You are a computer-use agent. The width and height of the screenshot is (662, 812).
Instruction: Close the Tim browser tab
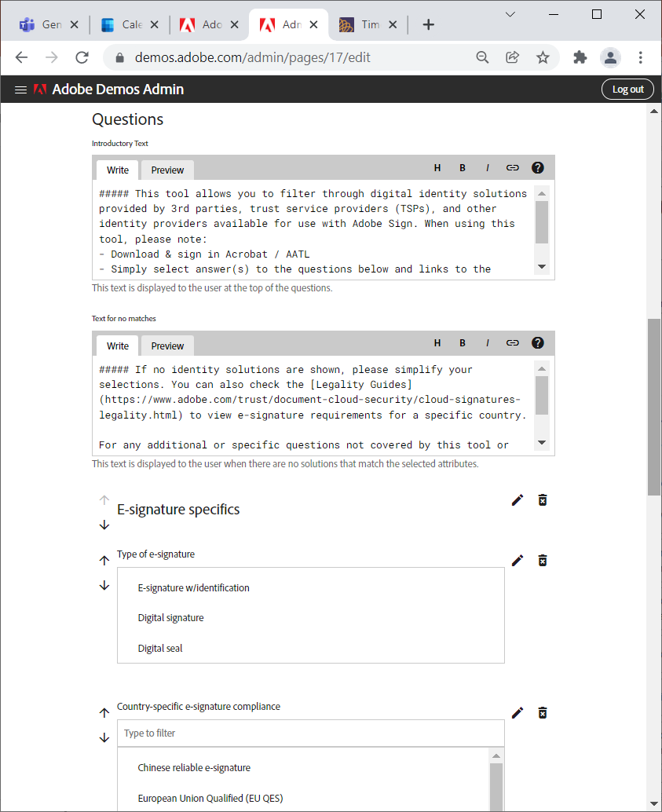click(393, 24)
